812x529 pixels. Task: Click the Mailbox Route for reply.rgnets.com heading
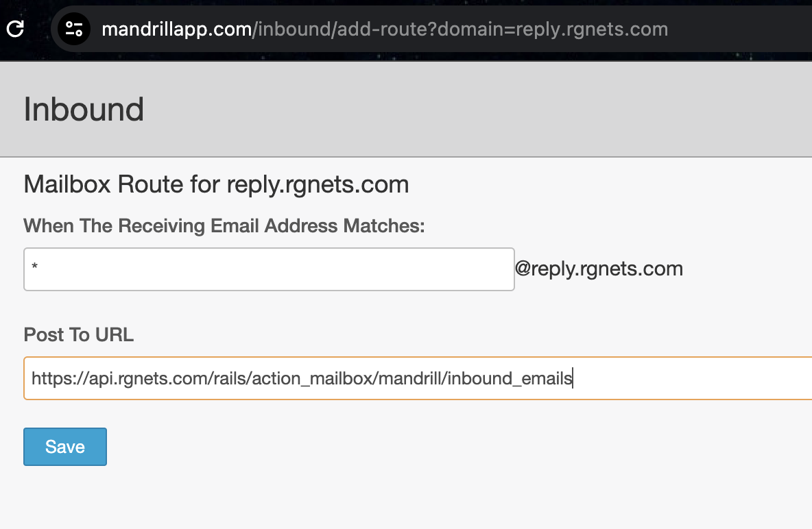click(x=216, y=184)
